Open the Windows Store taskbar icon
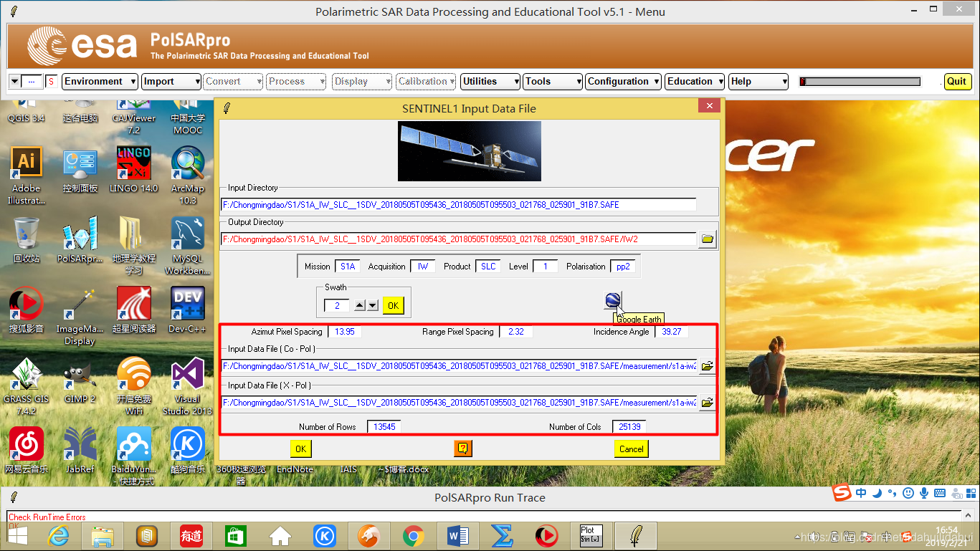This screenshot has height=551, width=980. [x=236, y=536]
